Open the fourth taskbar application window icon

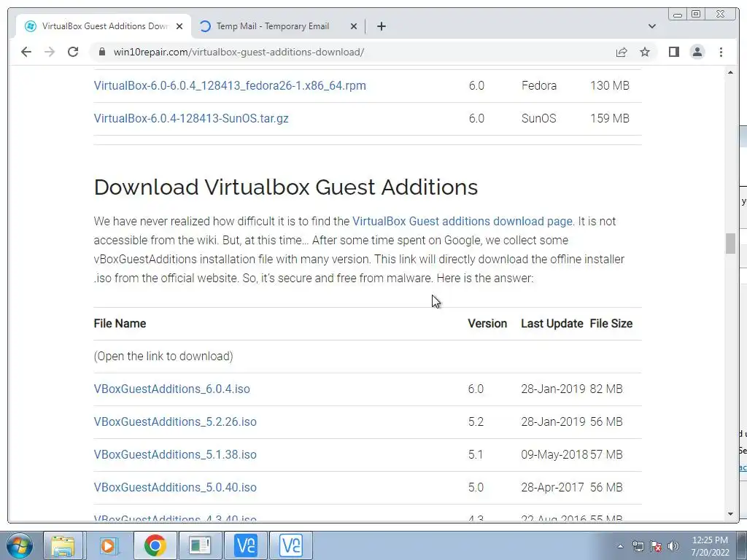click(200, 545)
